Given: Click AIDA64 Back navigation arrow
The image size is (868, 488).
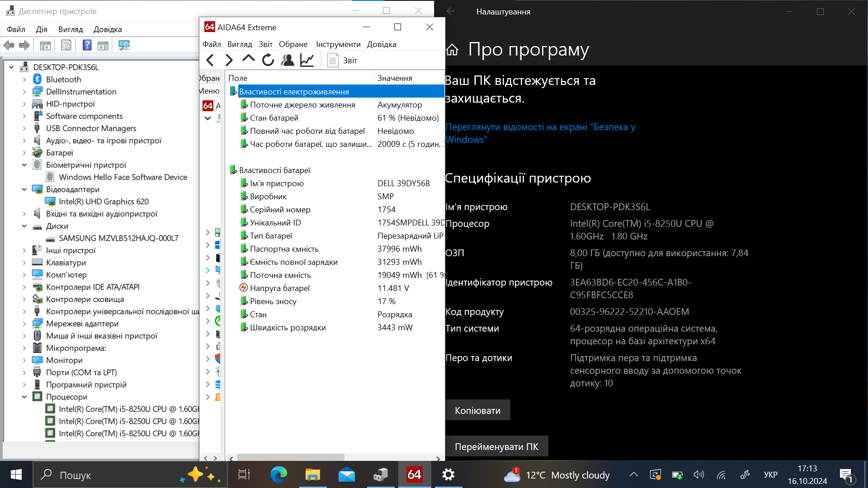Looking at the screenshot, I should (x=210, y=60).
